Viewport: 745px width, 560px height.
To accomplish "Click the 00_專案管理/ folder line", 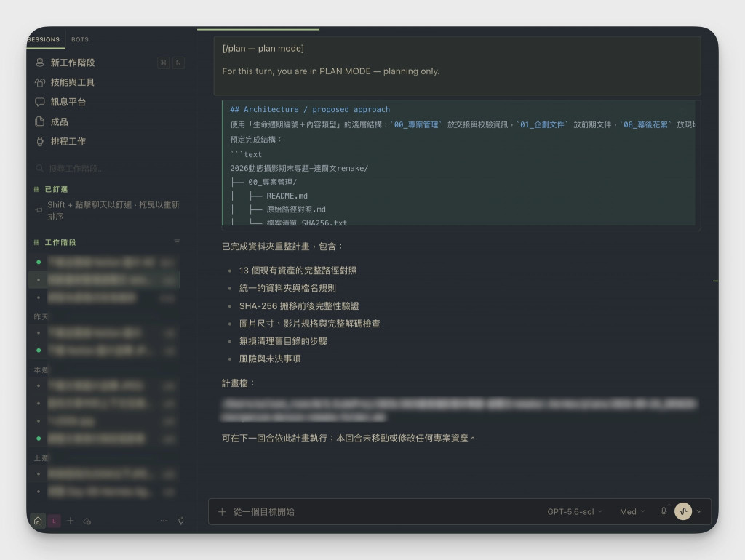I will [x=272, y=182].
